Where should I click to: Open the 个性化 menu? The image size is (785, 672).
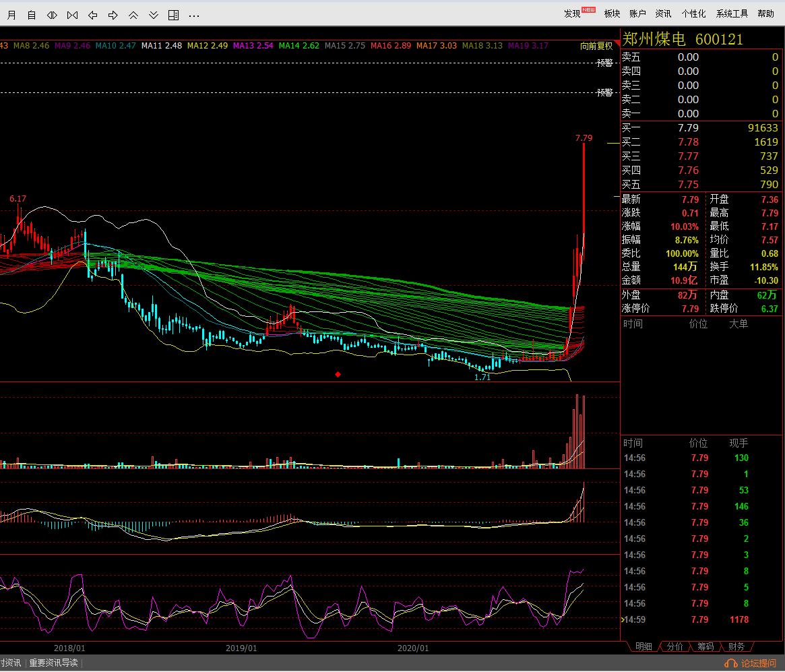693,13
